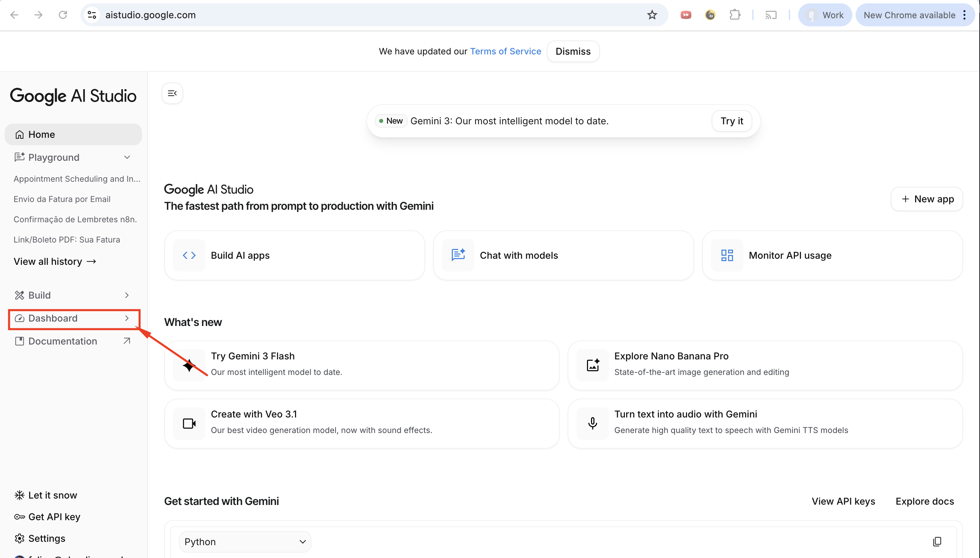This screenshot has width=980, height=558.
Task: Open the Try Gemini 3 Flash card
Action: coord(362,365)
